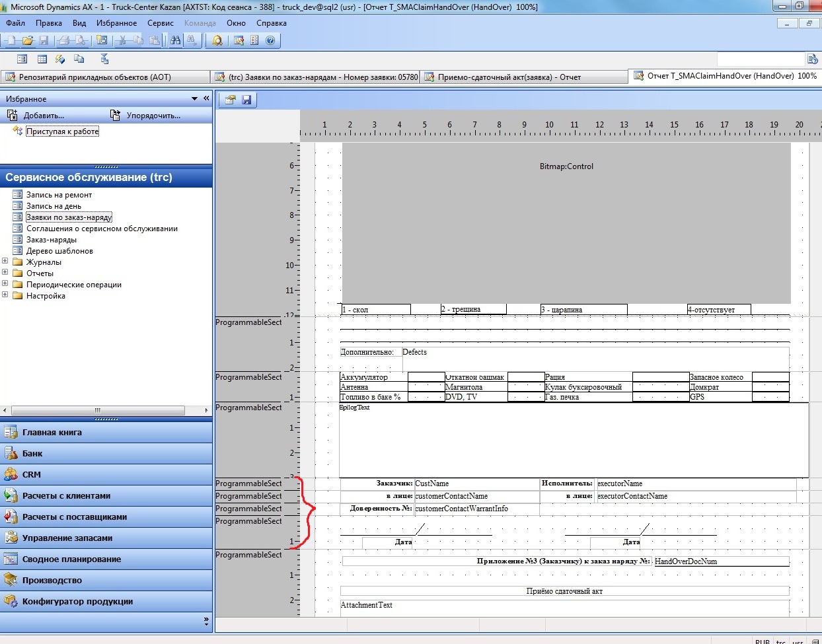Click the blue Help question mark icon

(x=270, y=41)
